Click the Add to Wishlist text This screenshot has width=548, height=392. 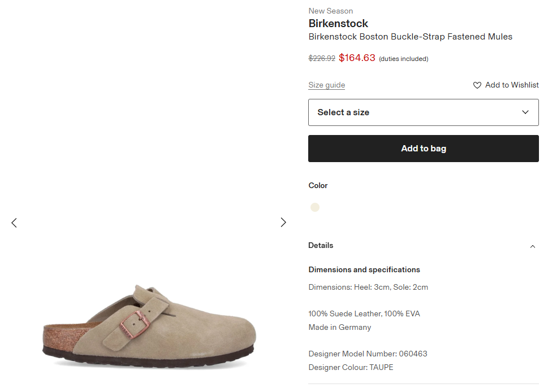pyautogui.click(x=512, y=85)
